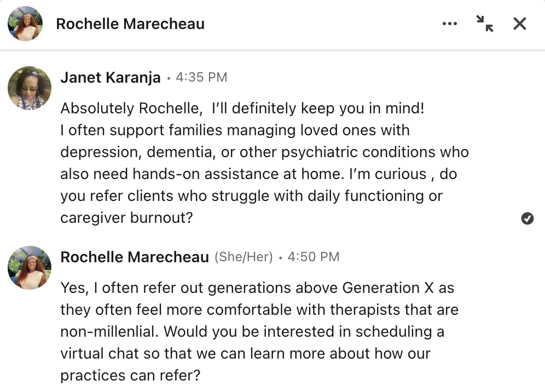
Task: Click the Rochelle Marecheau sender name above her reply
Action: (x=135, y=257)
